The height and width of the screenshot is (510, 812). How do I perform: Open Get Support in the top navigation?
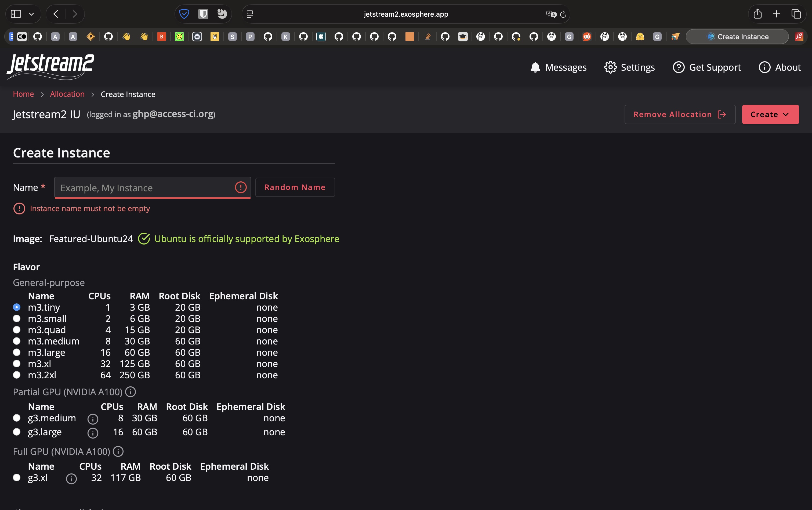(707, 67)
